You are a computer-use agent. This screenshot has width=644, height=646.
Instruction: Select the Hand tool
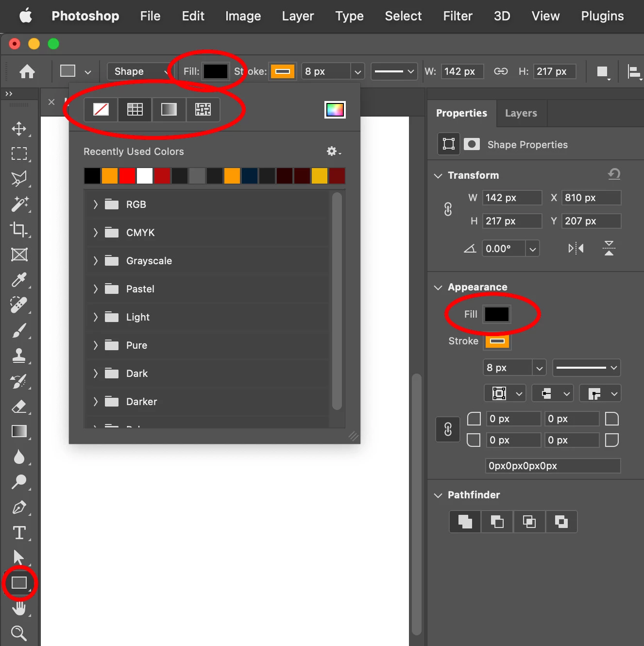(19, 608)
